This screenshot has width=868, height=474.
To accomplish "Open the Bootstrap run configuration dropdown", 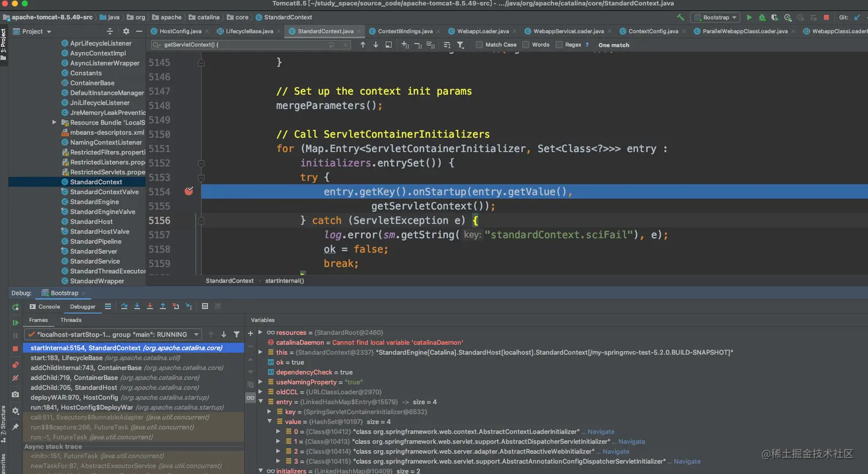I will coord(716,17).
